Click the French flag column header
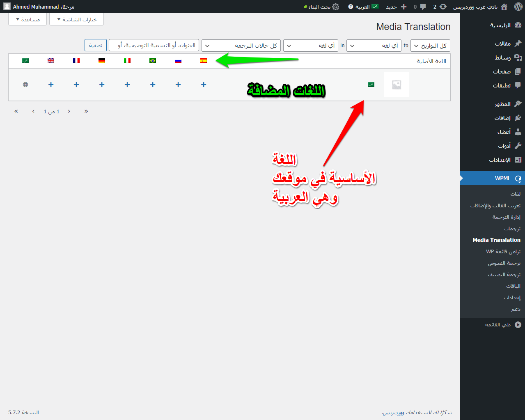 [76, 61]
